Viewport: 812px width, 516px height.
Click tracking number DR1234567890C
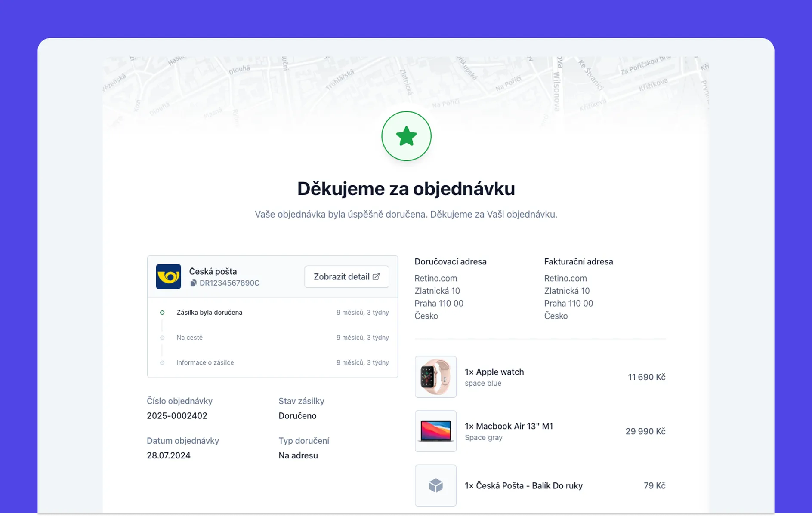[x=230, y=283]
